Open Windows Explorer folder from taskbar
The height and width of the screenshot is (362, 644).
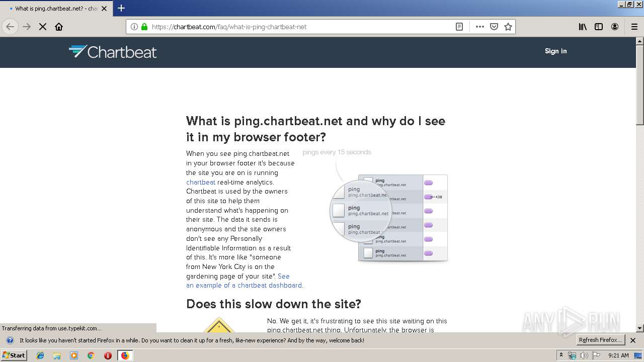tap(57, 355)
